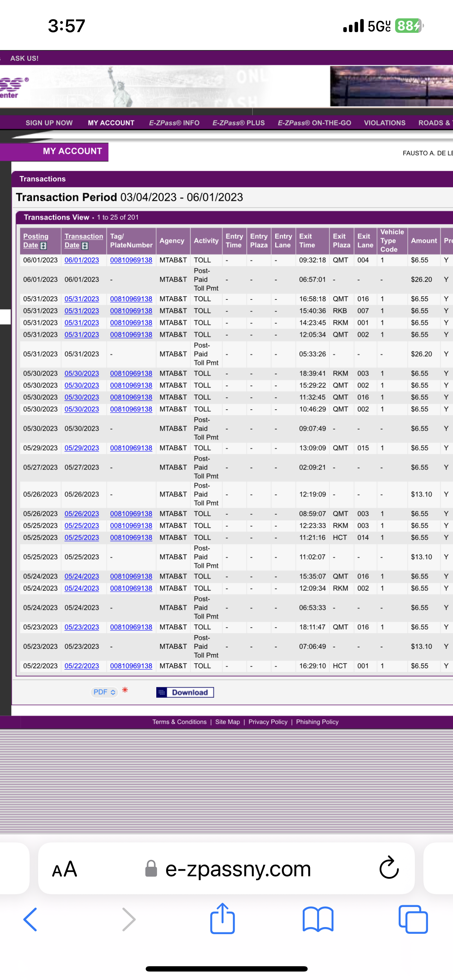Click the bridge banner image
Viewport: 453px width, 980px height.
pos(391,86)
